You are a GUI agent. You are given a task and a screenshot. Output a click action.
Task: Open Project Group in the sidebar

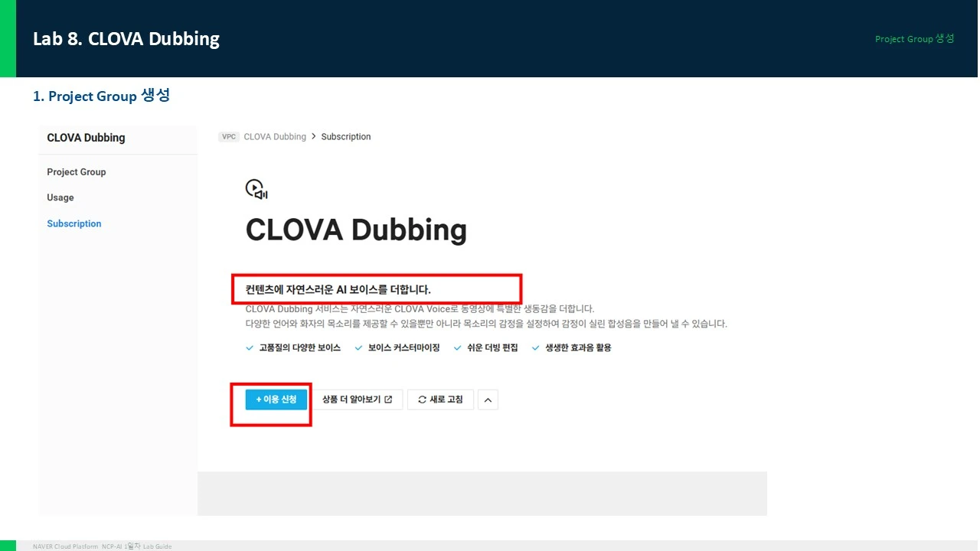(x=77, y=172)
